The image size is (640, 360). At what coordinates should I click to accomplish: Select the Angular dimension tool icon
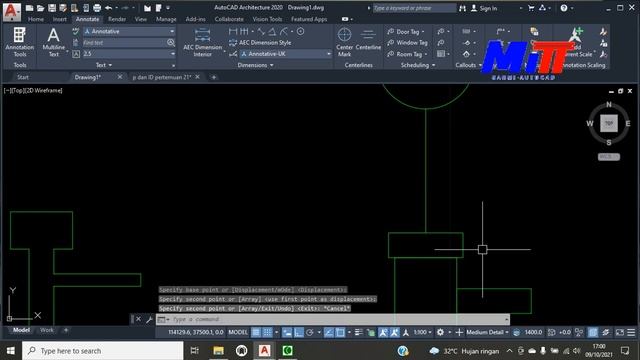click(x=272, y=31)
